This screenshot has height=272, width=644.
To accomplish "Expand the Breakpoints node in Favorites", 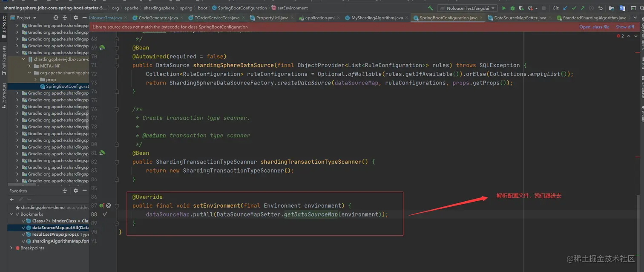I will [x=11, y=248].
